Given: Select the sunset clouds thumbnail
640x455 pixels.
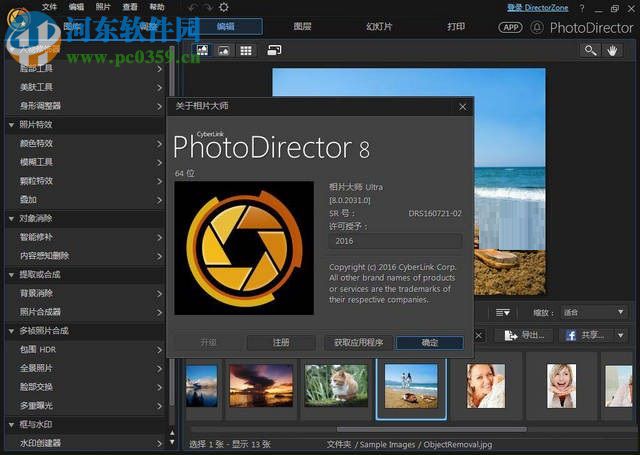Looking at the screenshot, I should (x=261, y=386).
